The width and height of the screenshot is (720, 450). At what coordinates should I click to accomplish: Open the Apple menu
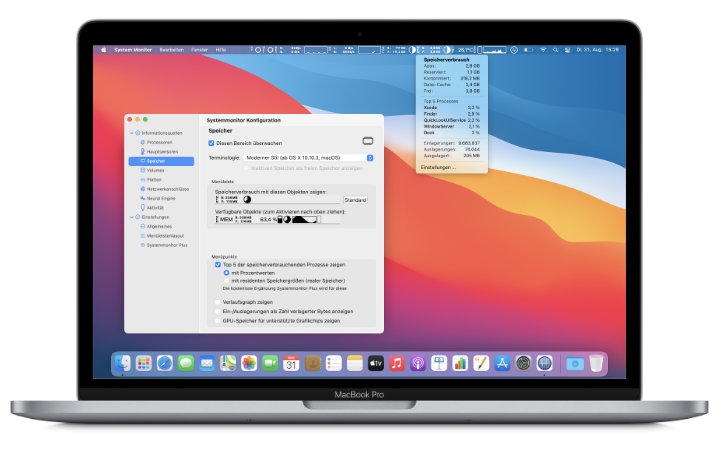tap(104, 50)
